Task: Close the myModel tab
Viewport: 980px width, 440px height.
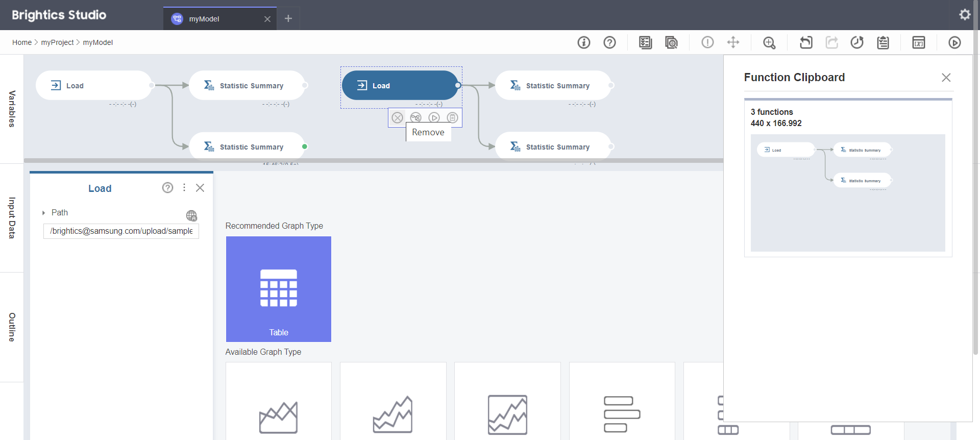Action: coord(267,19)
